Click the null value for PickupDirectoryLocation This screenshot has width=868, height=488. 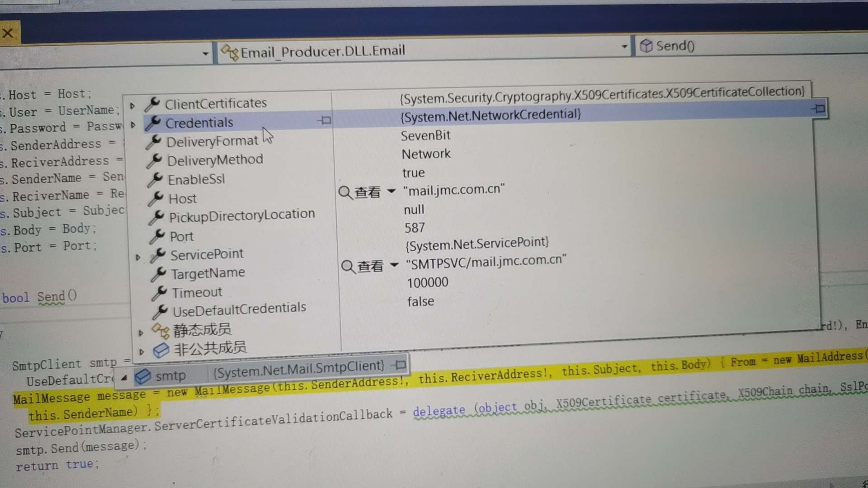point(414,210)
